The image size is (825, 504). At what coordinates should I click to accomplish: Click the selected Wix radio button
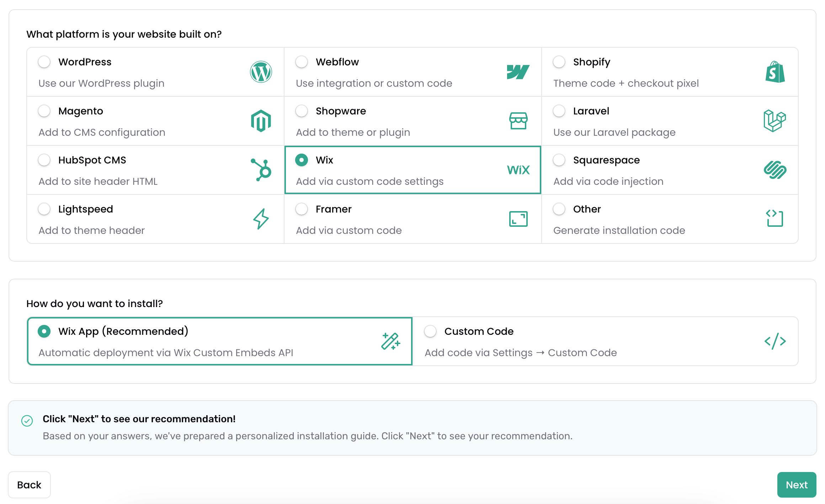point(302,160)
